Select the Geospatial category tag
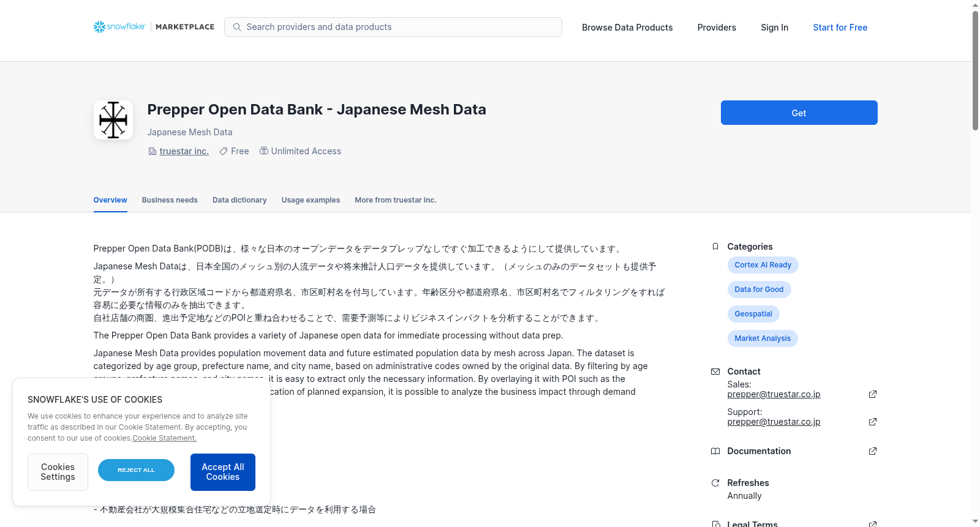 [x=753, y=314]
